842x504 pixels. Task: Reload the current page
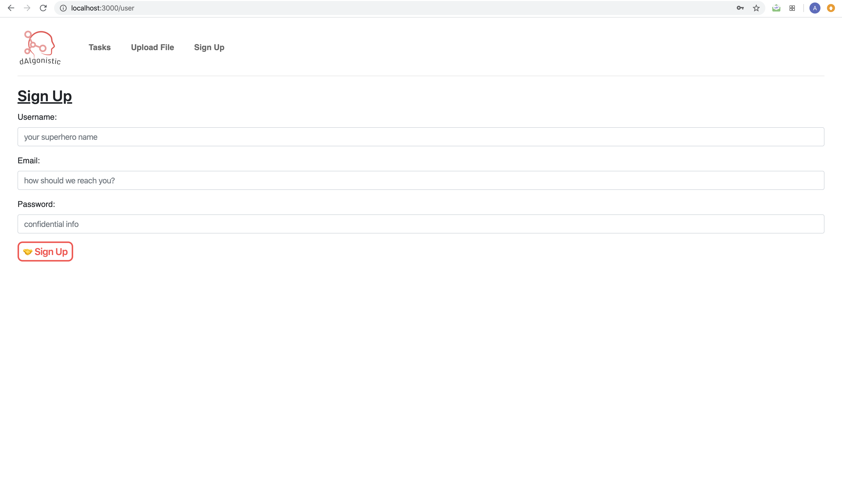43,8
